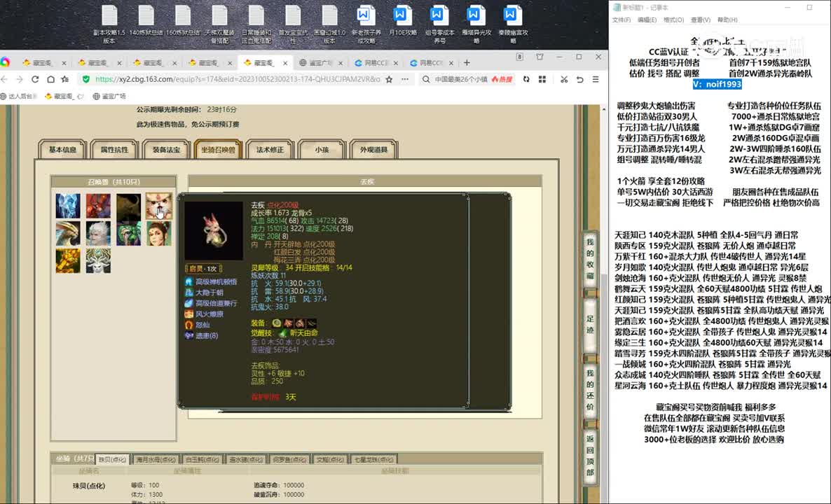Open the 文件(F) menu in Notepad
Image resolution: width=831 pixels, height=504 pixels.
point(621,20)
